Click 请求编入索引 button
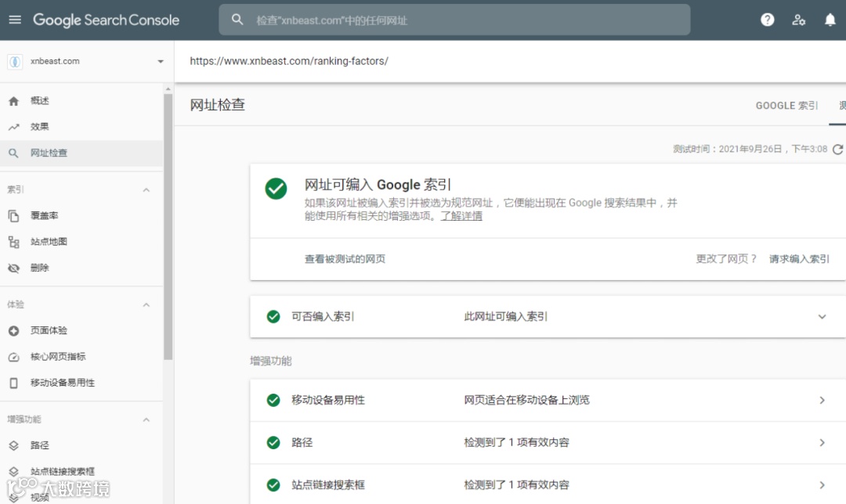The height and width of the screenshot is (504, 846). point(799,259)
